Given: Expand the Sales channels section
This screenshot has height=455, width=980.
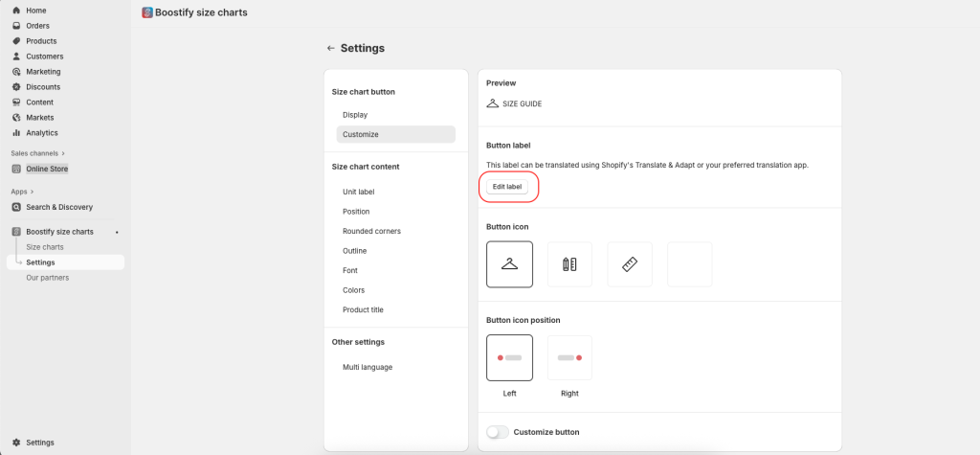Looking at the screenshot, I should click(x=37, y=153).
